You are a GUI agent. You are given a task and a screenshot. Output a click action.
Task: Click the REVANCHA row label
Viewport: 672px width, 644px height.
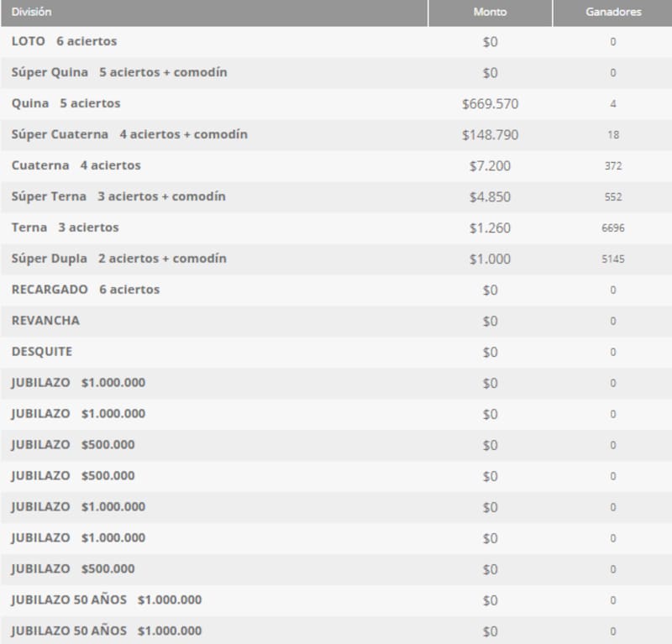(x=46, y=321)
